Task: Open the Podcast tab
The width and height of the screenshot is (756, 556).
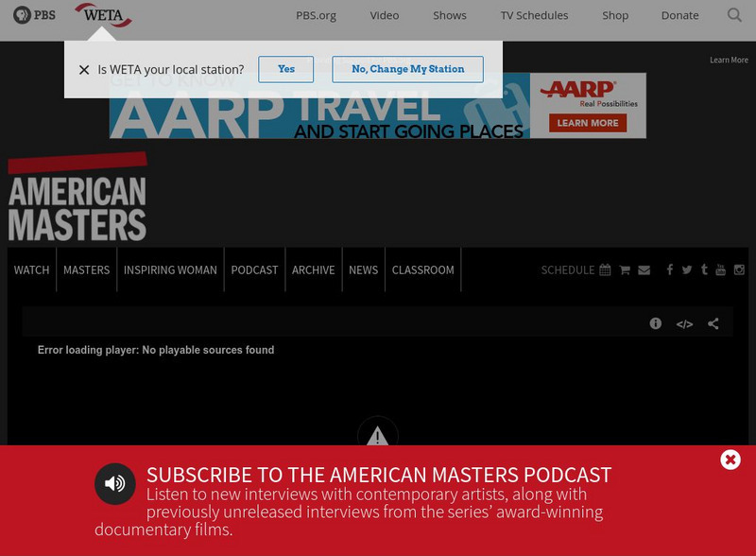Action: 254,269
